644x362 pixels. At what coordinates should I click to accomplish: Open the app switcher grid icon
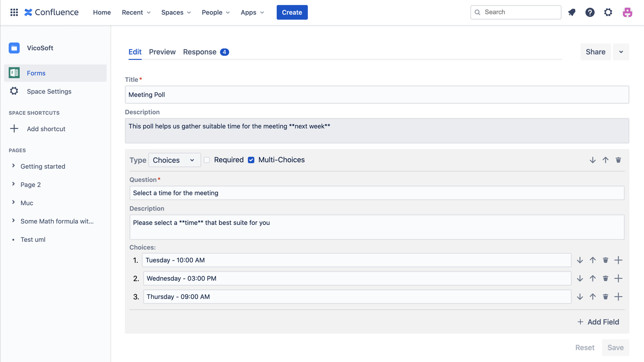[14, 12]
